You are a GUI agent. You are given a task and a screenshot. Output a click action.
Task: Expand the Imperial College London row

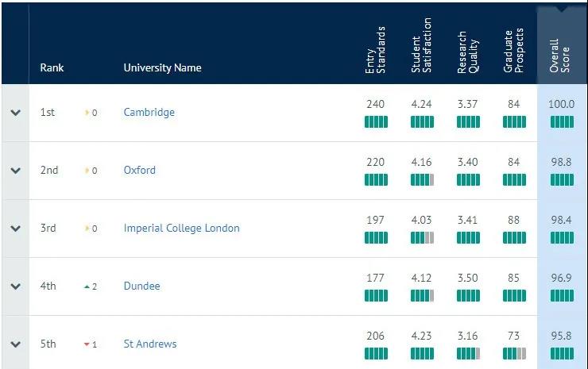click(15, 228)
